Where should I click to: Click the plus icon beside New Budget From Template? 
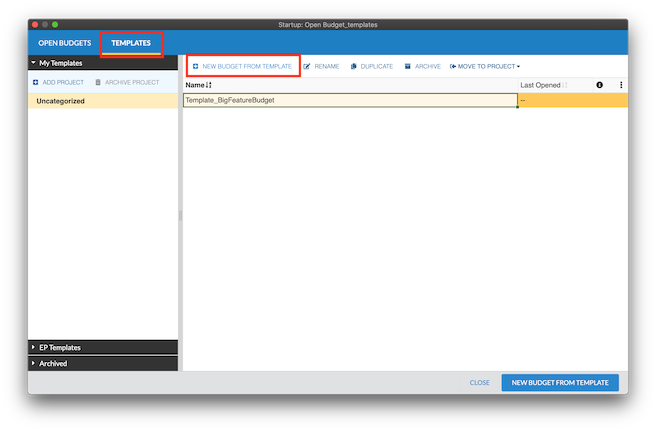pos(195,67)
